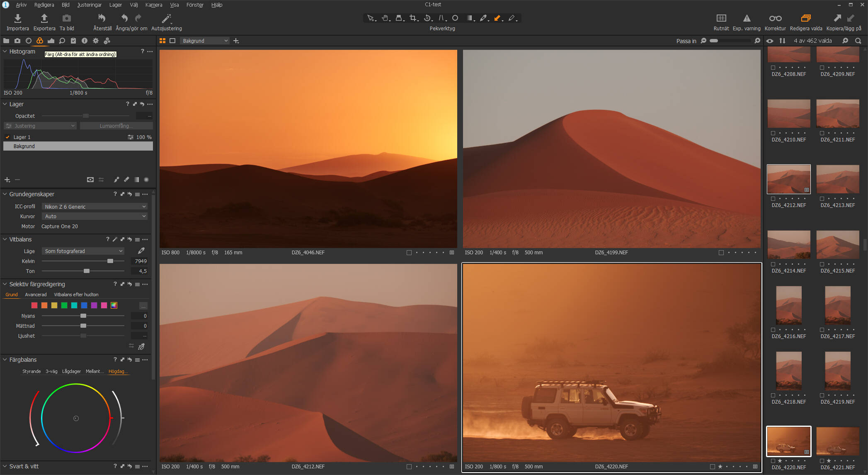Select the crop tool in toolbar
The height and width of the screenshot is (475, 868).
coord(413,18)
